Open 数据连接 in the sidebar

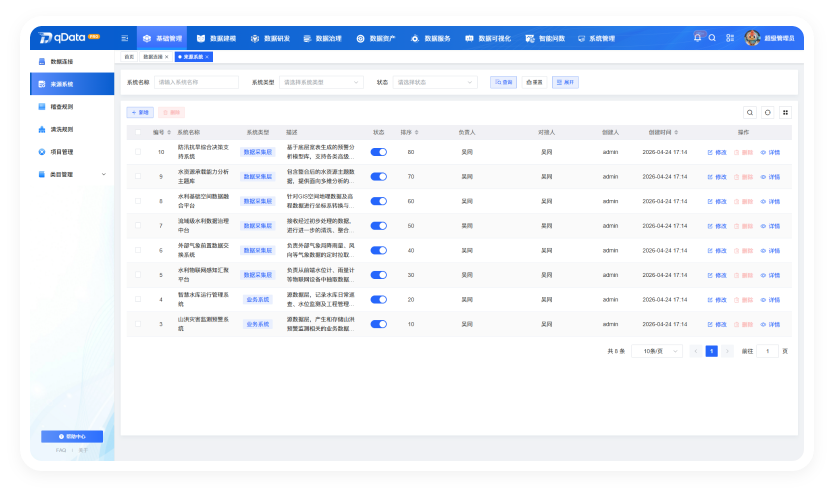pyautogui.click(x=72, y=62)
